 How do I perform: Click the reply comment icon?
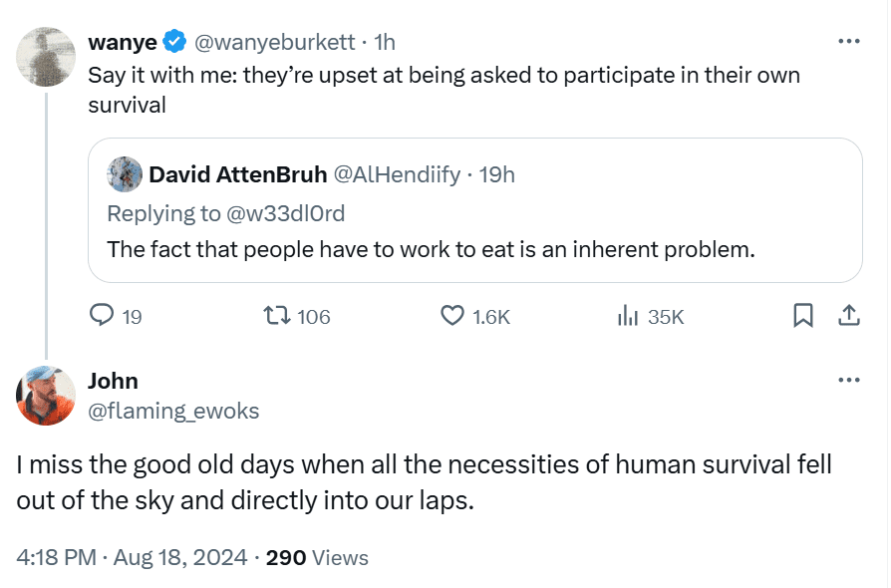coord(103,316)
